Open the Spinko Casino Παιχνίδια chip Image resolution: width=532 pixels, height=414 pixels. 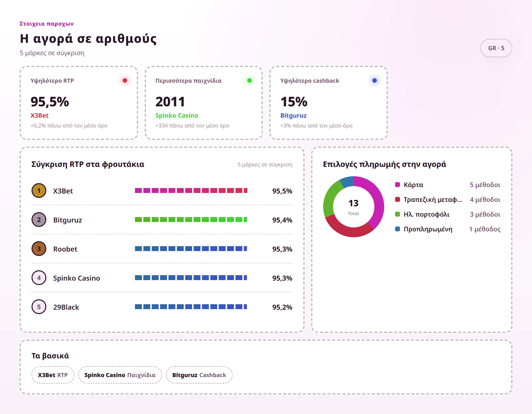click(x=120, y=375)
